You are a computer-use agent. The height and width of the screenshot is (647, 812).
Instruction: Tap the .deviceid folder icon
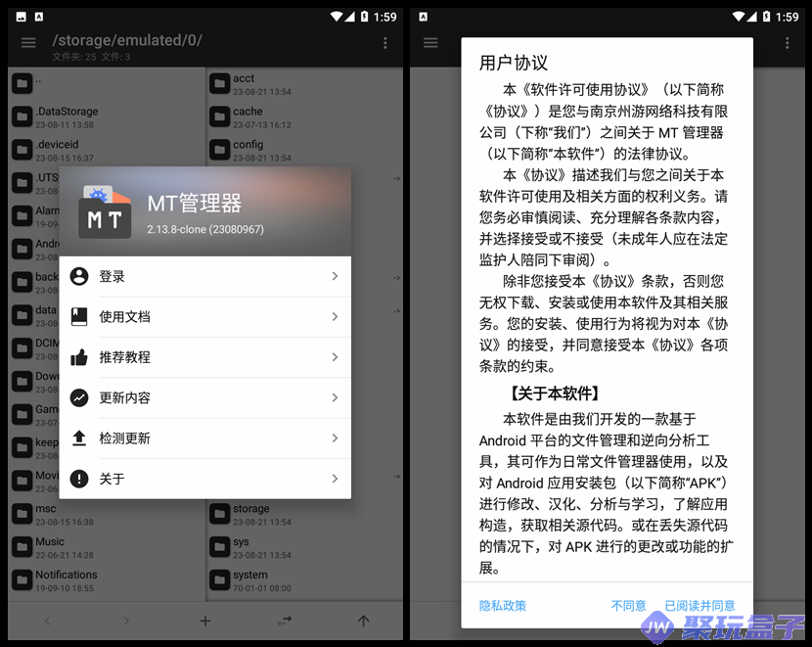(x=22, y=150)
